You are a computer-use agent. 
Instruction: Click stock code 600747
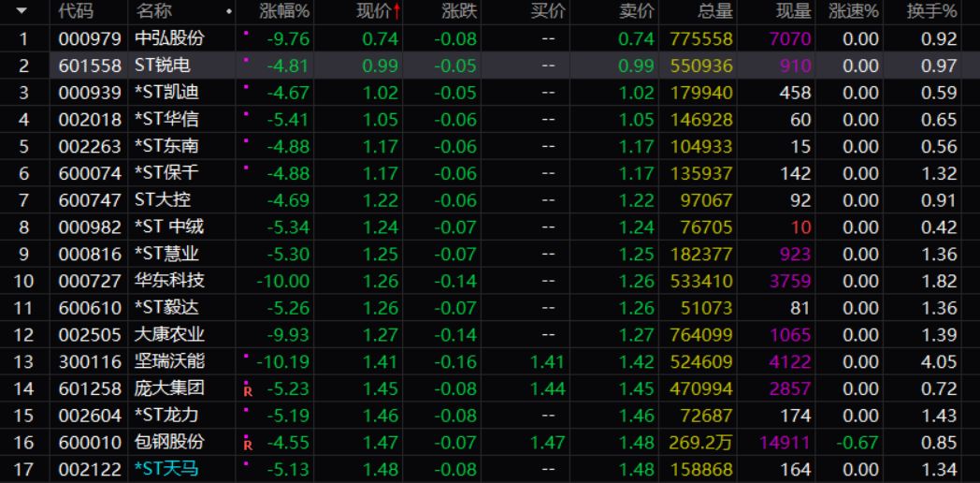pyautogui.click(x=90, y=201)
